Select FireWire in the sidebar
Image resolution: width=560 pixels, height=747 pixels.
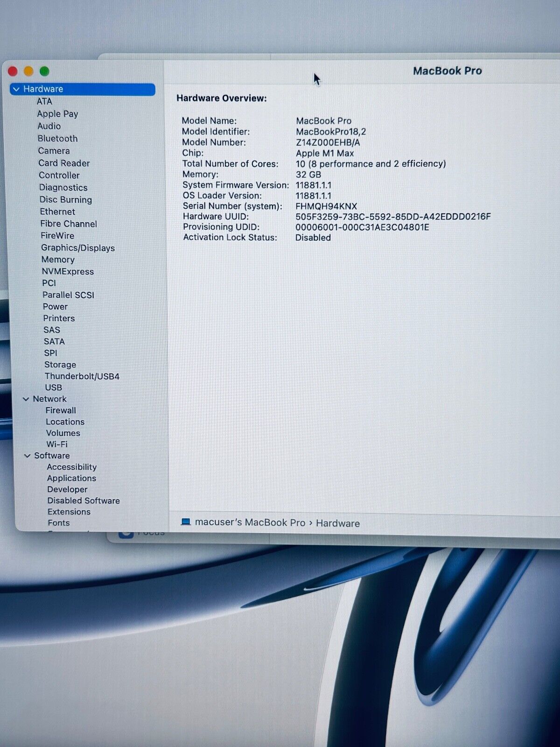[x=57, y=235]
